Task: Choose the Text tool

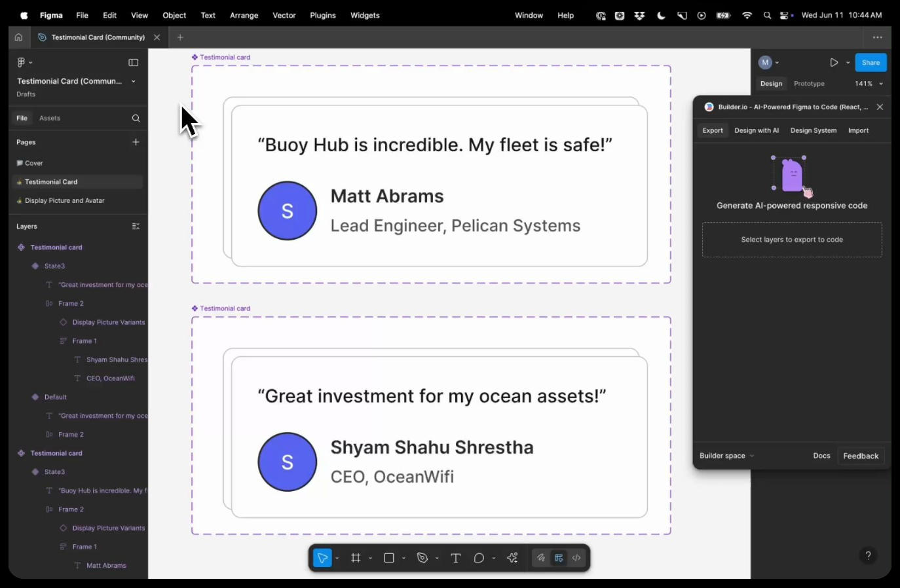Action: click(x=456, y=558)
